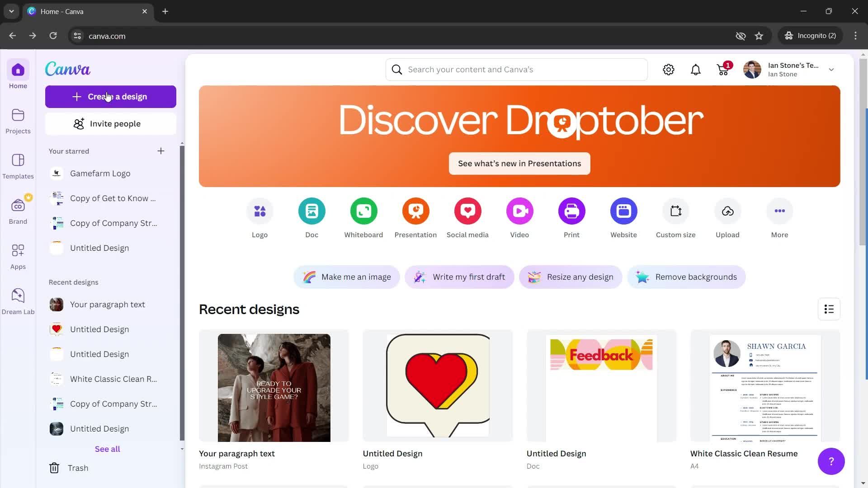Toggle the shopping cart icon

(x=723, y=70)
